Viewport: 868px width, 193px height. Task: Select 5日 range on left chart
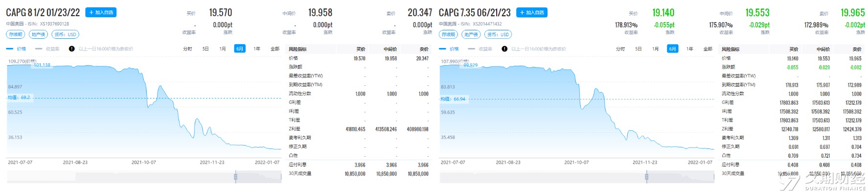[206, 49]
